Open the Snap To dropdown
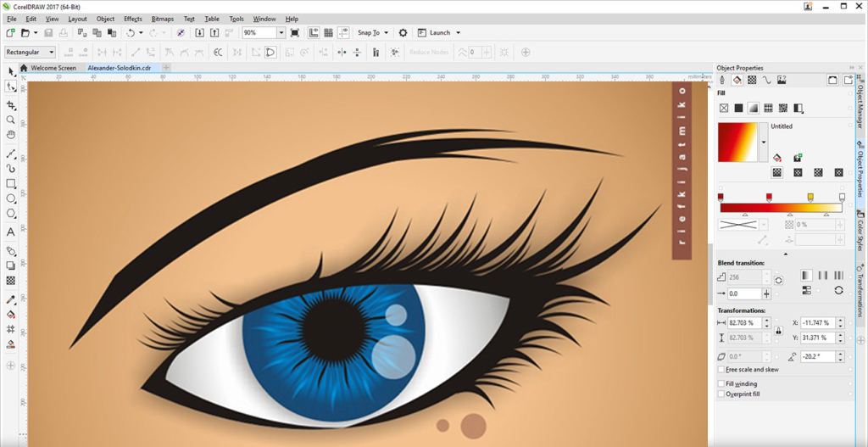The image size is (868, 447). [373, 32]
